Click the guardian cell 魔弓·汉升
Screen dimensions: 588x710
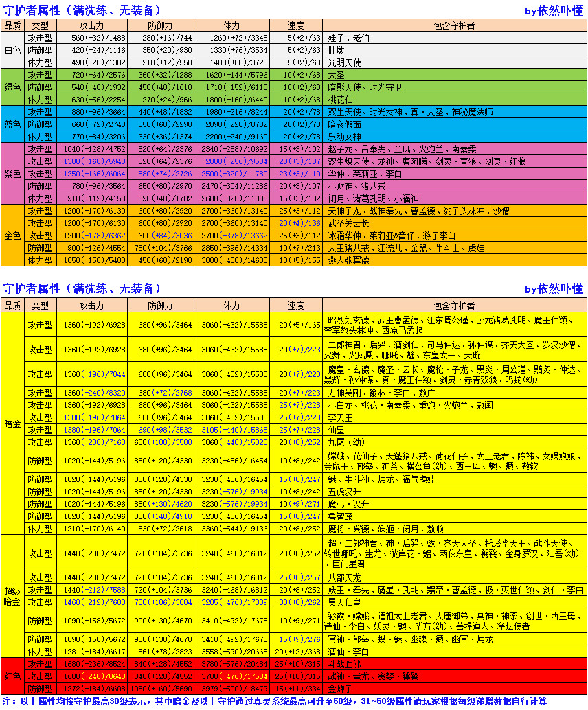[x=454, y=504]
